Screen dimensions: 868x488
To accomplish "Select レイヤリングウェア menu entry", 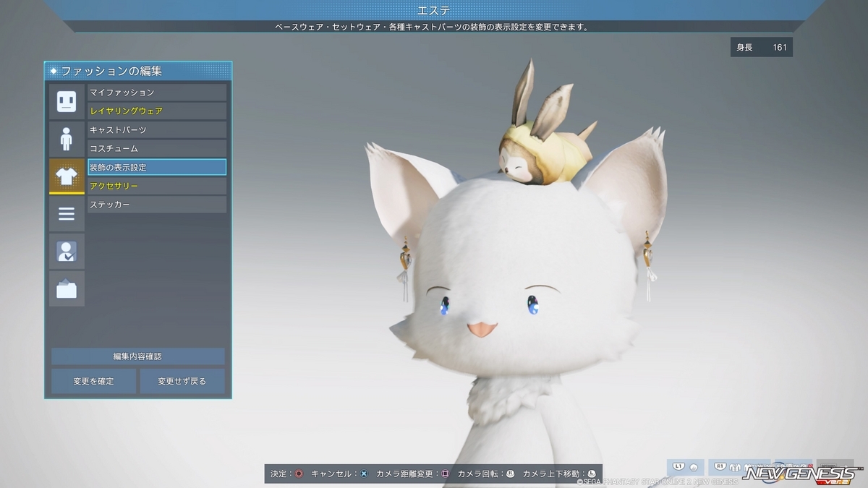I will 157,111.
